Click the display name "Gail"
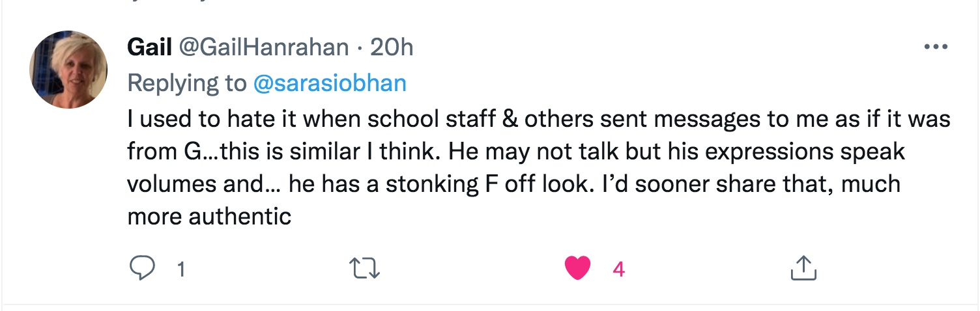 click(149, 47)
